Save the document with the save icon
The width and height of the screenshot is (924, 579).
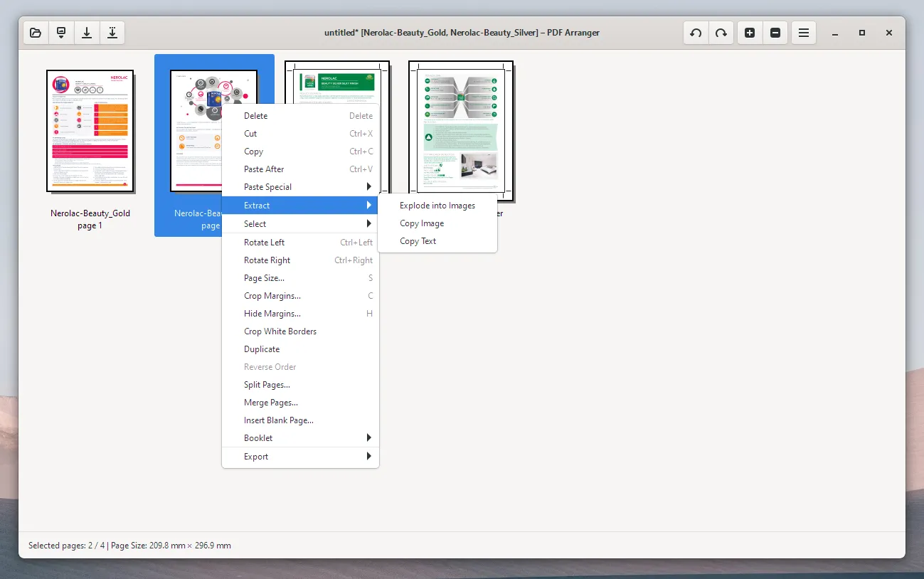[x=87, y=32]
